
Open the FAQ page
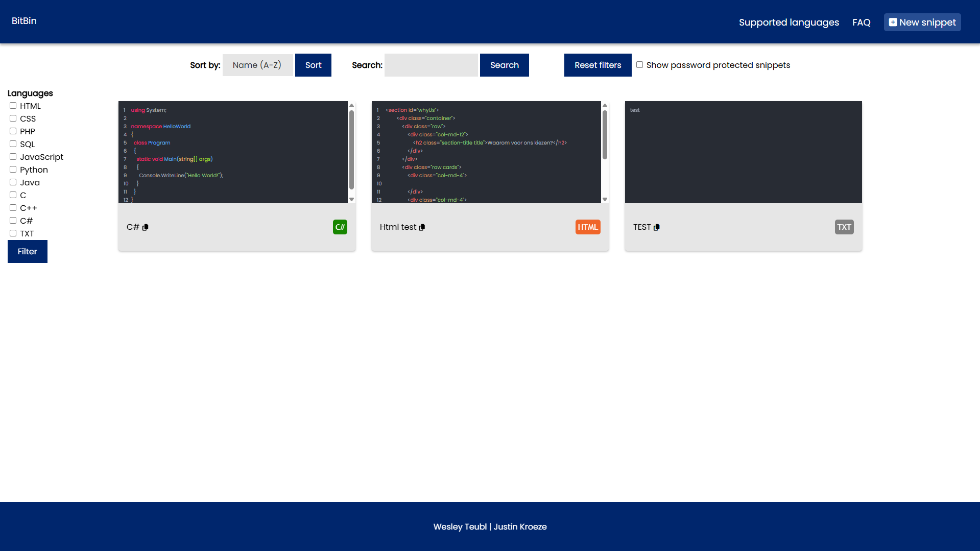pos(861,22)
